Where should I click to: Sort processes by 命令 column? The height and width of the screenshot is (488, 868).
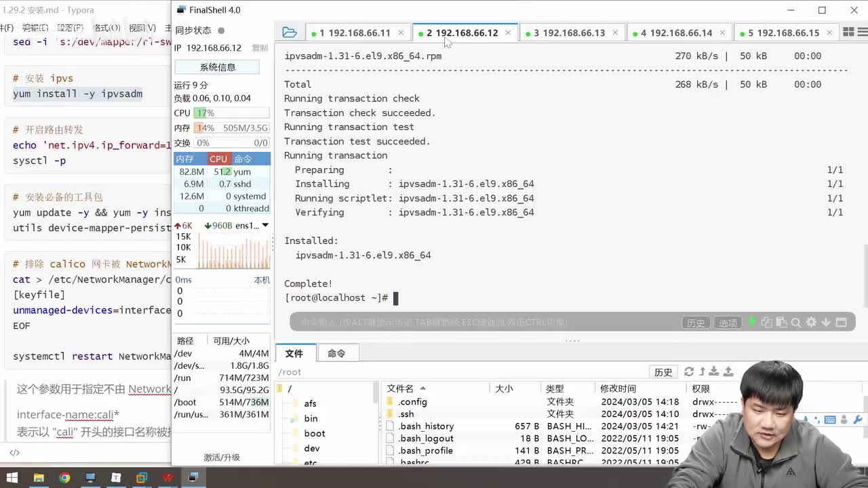pyautogui.click(x=250, y=159)
